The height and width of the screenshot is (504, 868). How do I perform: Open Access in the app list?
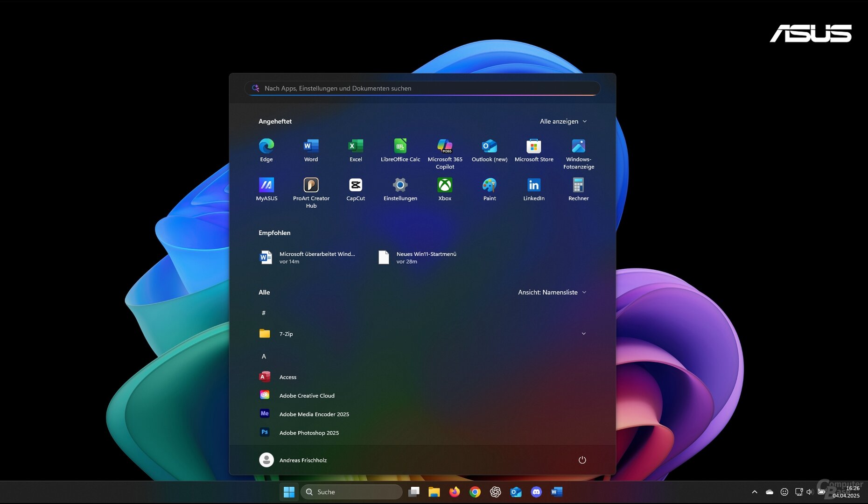coord(423,377)
